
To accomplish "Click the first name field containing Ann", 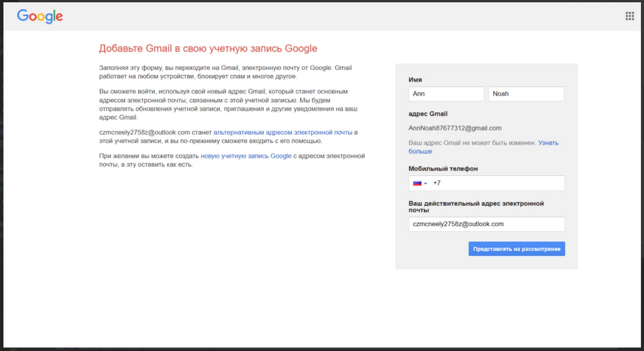I will pos(446,94).
